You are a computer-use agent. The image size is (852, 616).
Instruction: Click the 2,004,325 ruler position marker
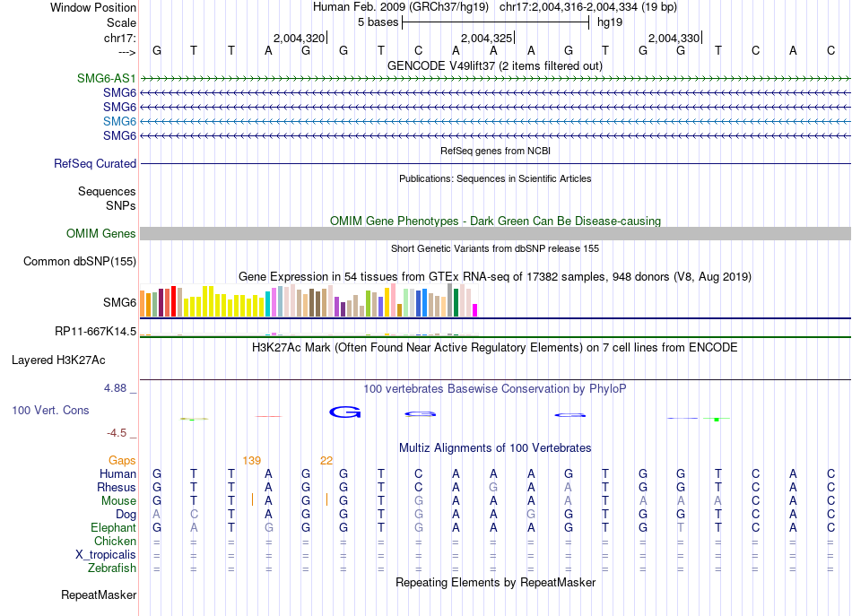point(487,38)
